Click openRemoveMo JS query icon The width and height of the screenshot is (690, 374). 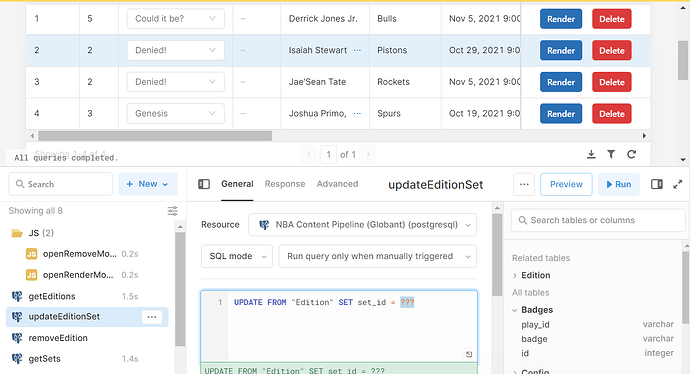pos(31,254)
